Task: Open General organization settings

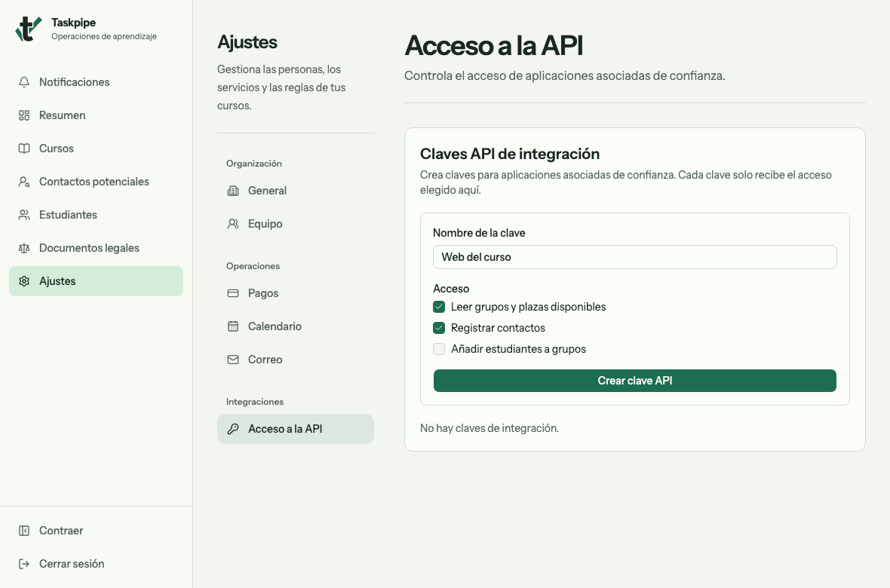Action: pos(295,191)
